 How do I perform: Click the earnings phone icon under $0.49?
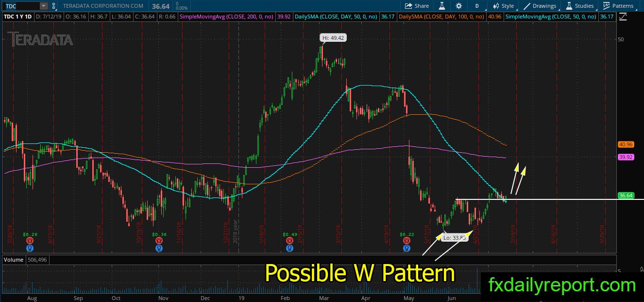point(289,240)
